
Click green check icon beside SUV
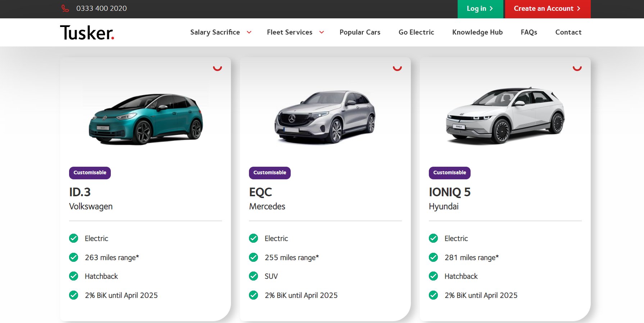pos(254,276)
